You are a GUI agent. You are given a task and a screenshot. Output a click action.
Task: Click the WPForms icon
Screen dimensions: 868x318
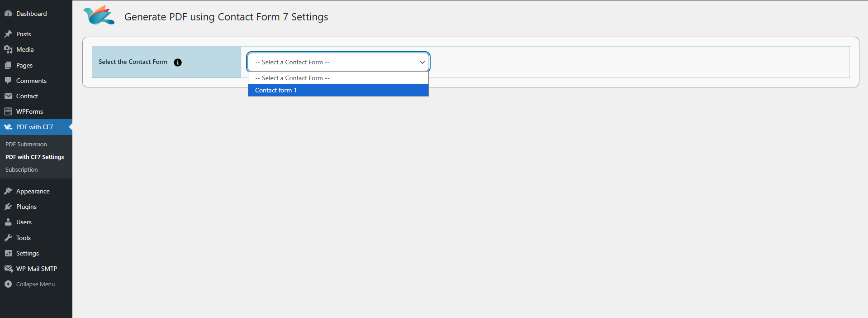8,111
